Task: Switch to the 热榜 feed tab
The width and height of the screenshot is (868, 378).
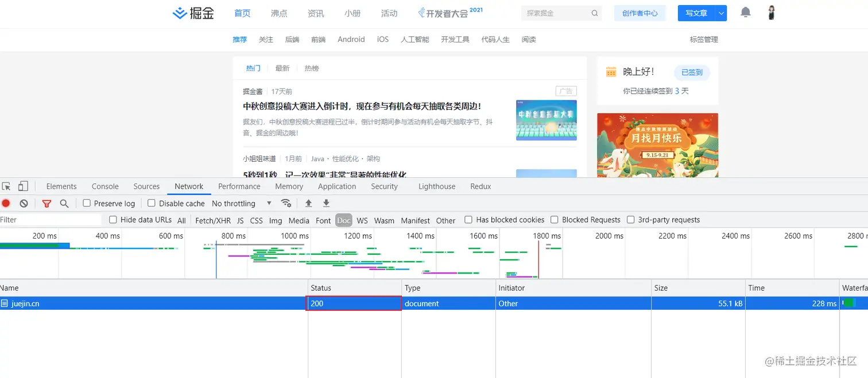Action: click(312, 68)
